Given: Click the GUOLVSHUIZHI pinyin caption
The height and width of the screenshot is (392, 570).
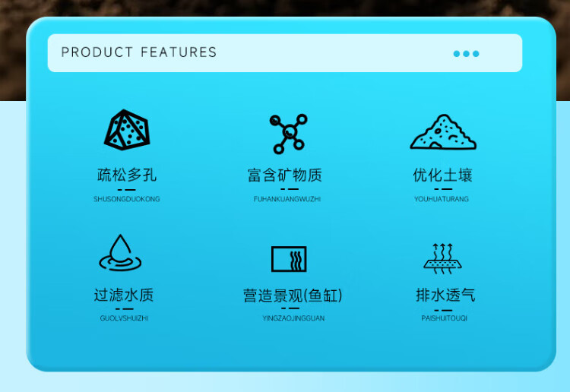Looking at the screenshot, I should click(x=124, y=318).
